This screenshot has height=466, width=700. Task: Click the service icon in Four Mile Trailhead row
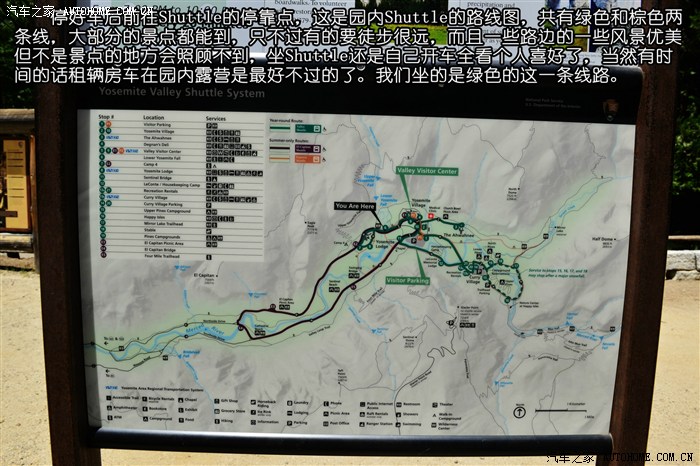[x=209, y=256]
